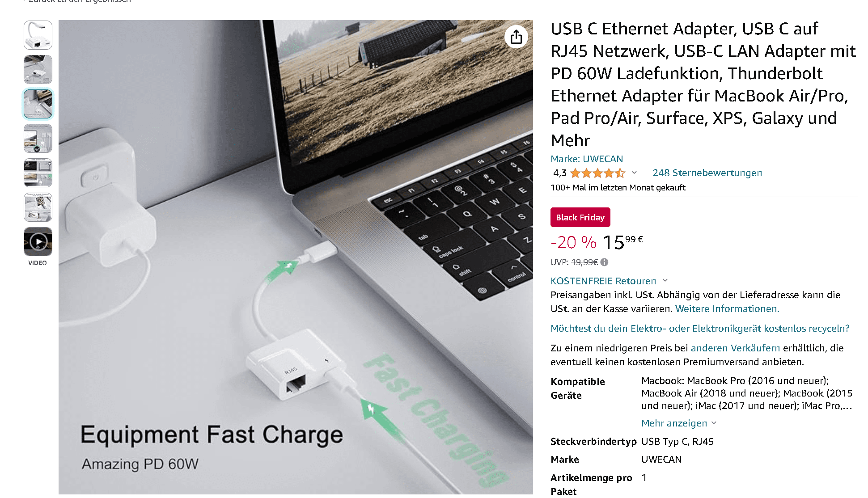Click the main product image
868x498 pixels.
click(x=296, y=257)
